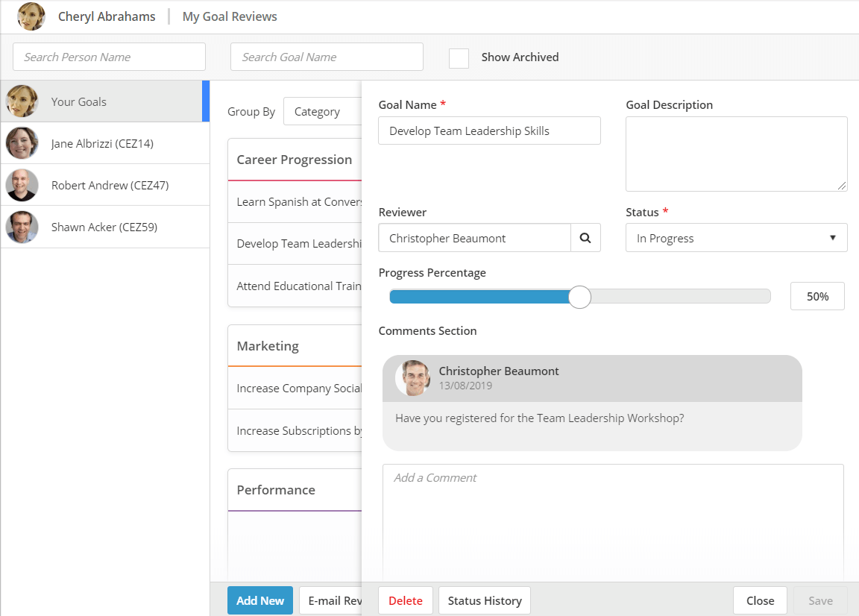
Task: Click Cheryl Abrahams header profile avatar
Action: click(x=31, y=16)
